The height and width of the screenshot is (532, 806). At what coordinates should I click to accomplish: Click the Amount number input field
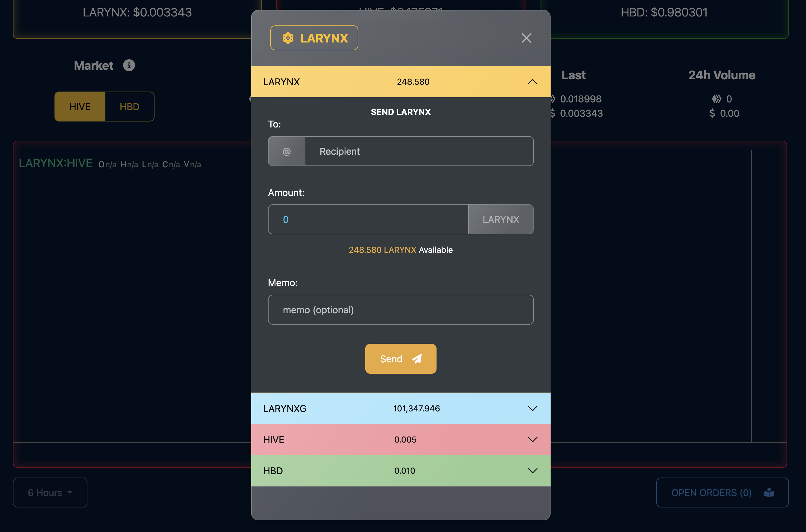pyautogui.click(x=368, y=218)
